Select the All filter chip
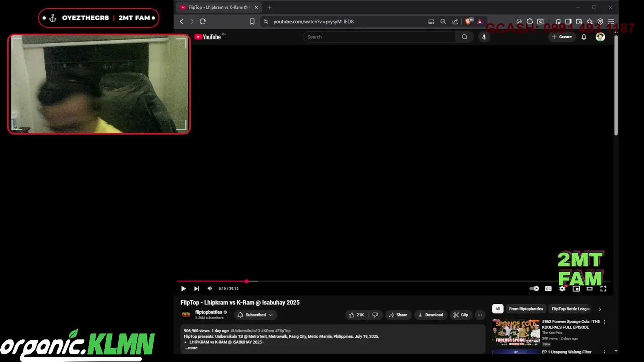 [498, 309]
